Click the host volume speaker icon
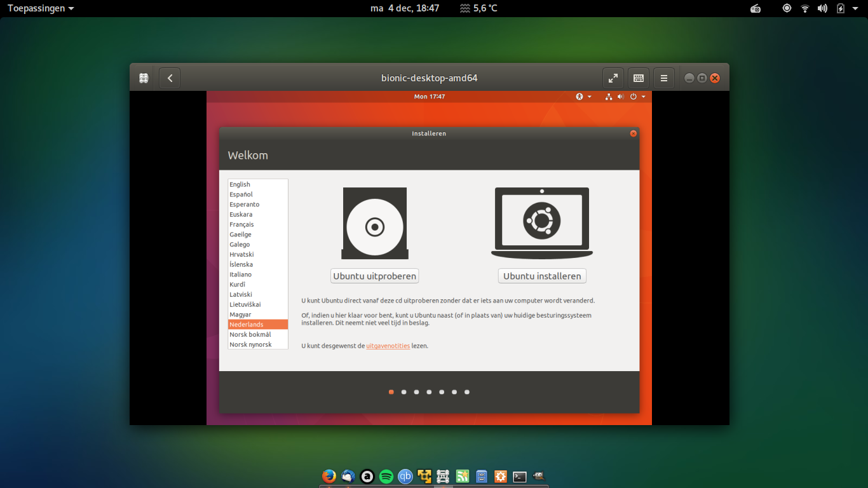This screenshot has height=488, width=868. 823,8
